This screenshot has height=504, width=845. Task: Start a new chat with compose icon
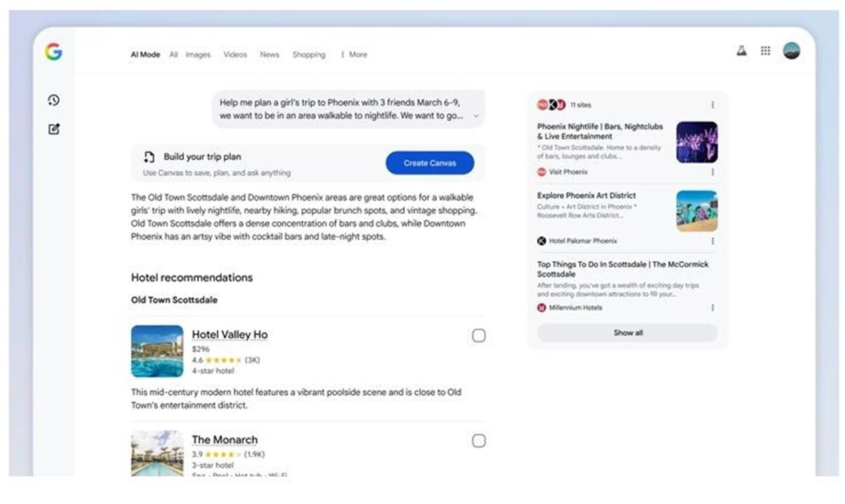click(x=53, y=129)
